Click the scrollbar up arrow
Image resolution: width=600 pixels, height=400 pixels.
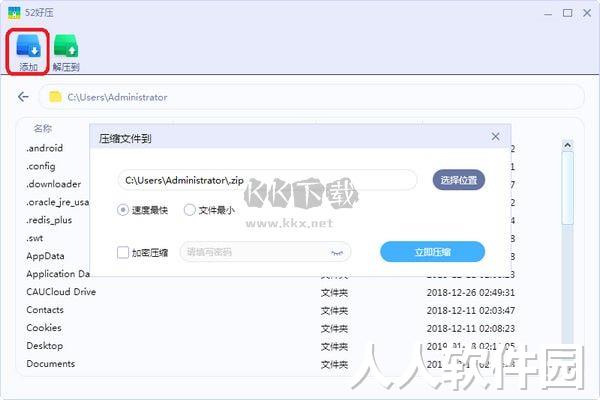coord(567,145)
